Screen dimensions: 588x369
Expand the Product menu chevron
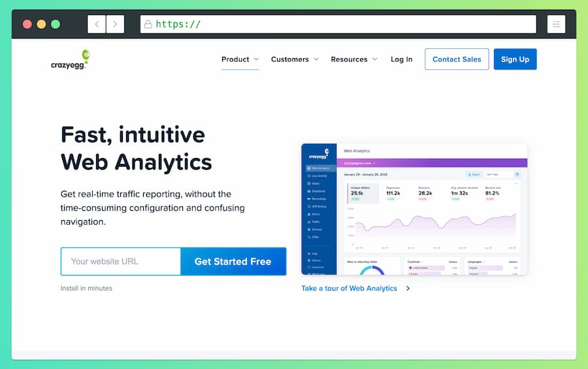(x=256, y=59)
